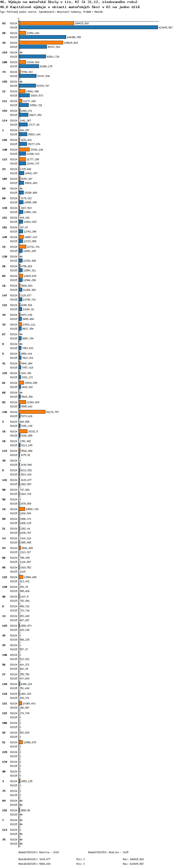The height and width of the screenshot is (868, 174).
Task: Click the orange R2024 bar for row 93
Action: (46, 23)
